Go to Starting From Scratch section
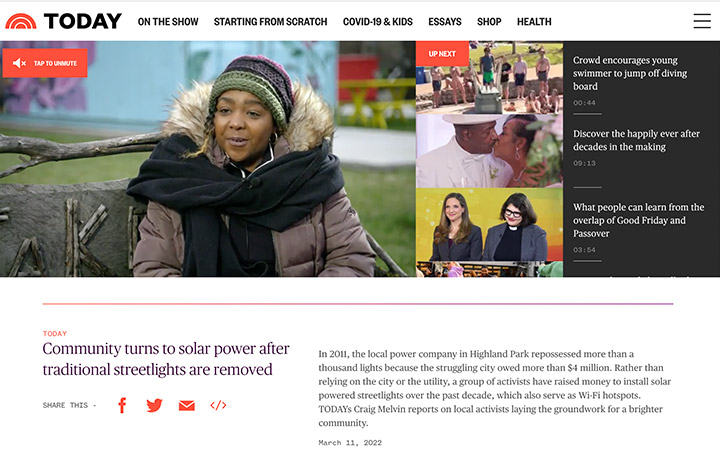The width and height of the screenshot is (720, 460). (270, 22)
